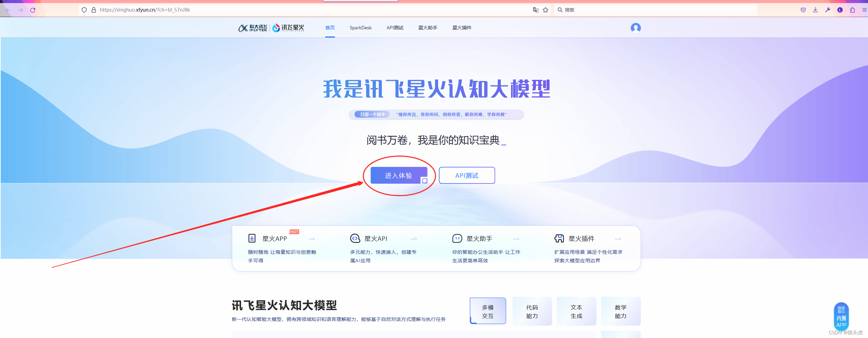This screenshot has height=338, width=868.
Task: Click the 内测APP QR code badge
Action: (x=841, y=317)
